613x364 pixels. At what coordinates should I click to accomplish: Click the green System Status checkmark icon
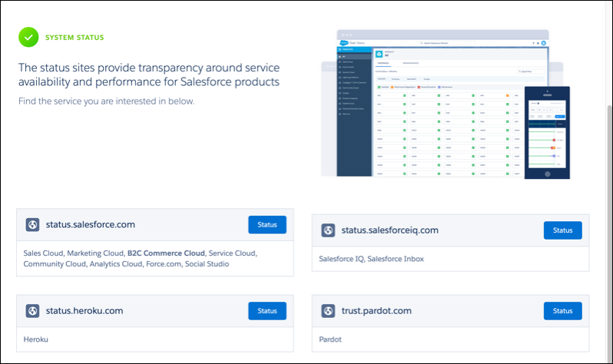28,37
